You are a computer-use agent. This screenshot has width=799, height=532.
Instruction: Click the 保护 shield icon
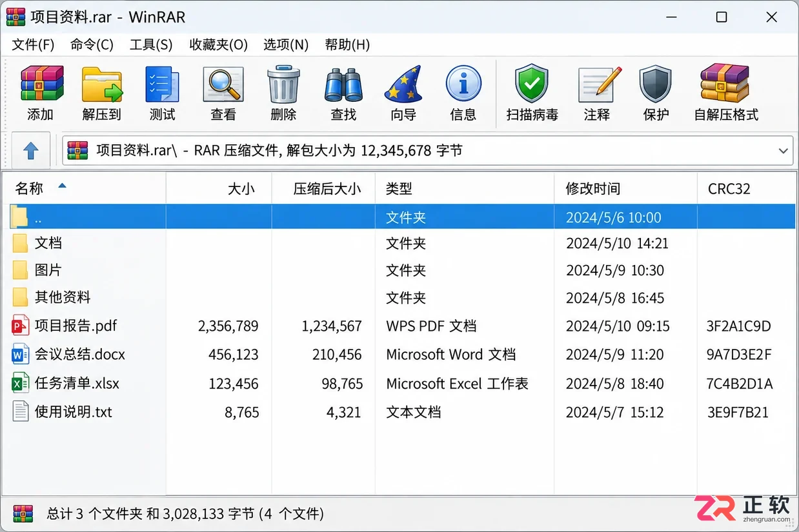click(x=656, y=84)
